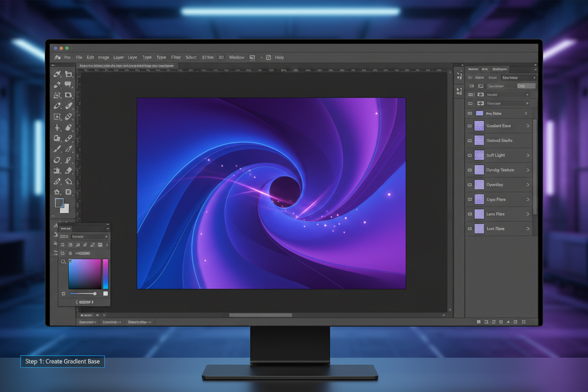Open the foreground color swatch in the toolbox
The image size is (588, 392).
click(59, 203)
